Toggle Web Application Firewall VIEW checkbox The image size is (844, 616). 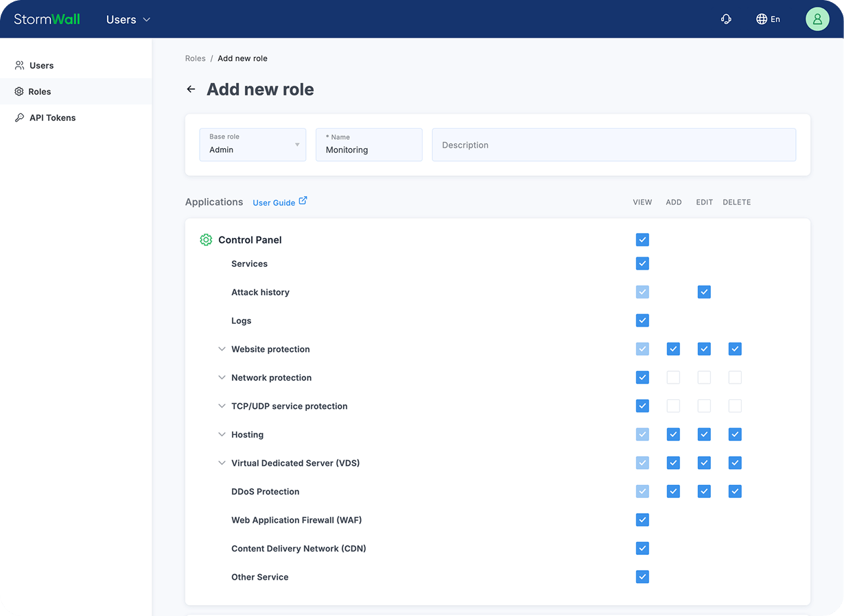(x=642, y=520)
